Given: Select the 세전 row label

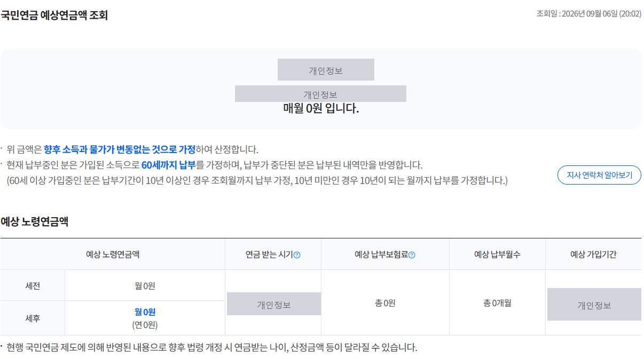Looking at the screenshot, I should pyautogui.click(x=33, y=286).
